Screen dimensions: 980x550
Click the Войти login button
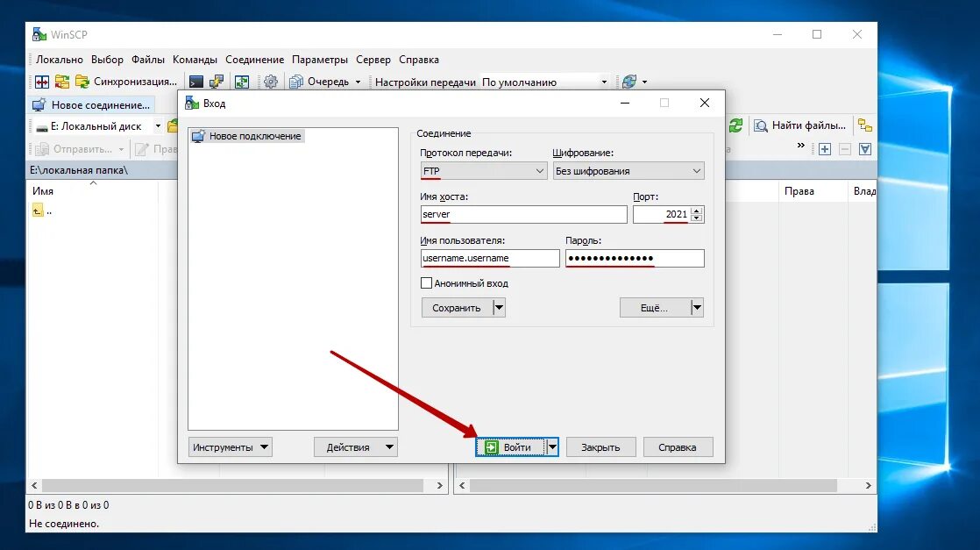(511, 446)
